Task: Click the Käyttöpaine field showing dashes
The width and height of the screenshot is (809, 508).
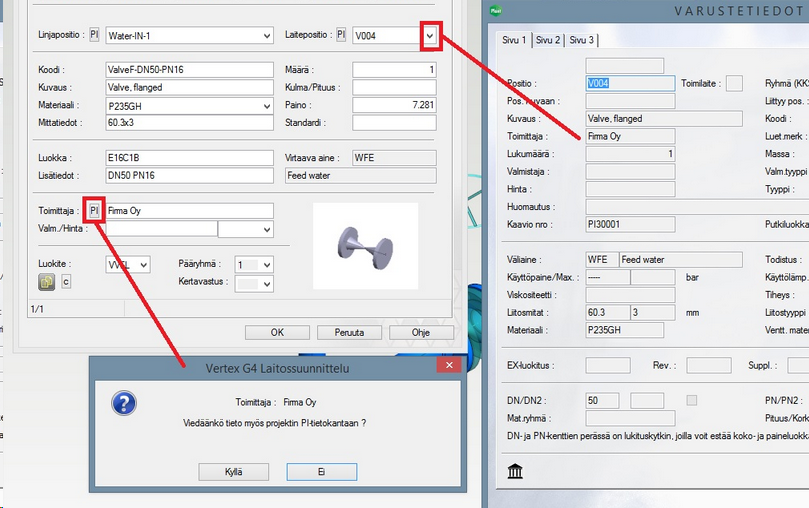Action: click(x=607, y=277)
